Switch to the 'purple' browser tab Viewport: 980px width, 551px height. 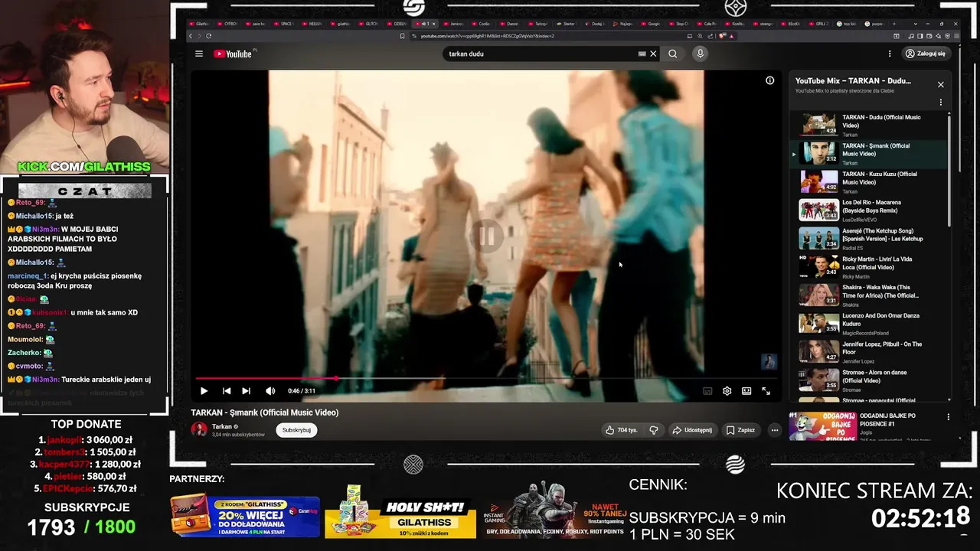pyautogui.click(x=876, y=24)
